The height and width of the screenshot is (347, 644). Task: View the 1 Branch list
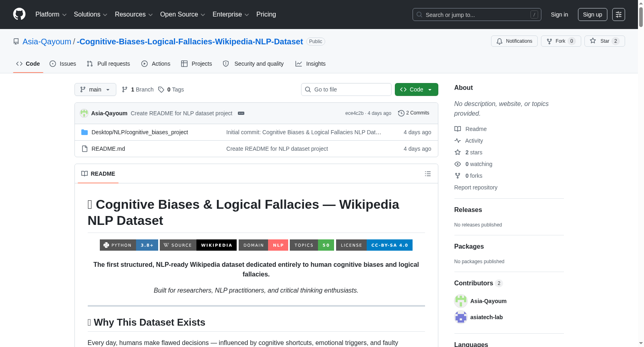pyautogui.click(x=138, y=89)
